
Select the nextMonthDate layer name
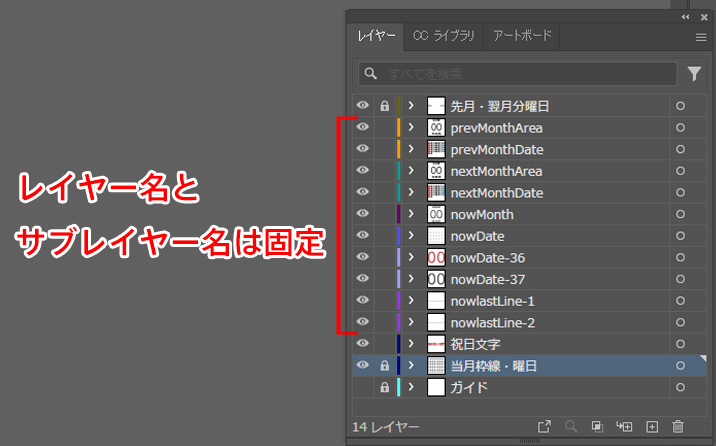click(x=497, y=193)
